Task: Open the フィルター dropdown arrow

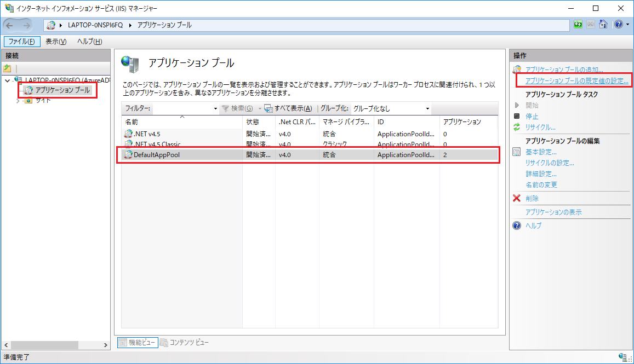Action: pos(215,109)
